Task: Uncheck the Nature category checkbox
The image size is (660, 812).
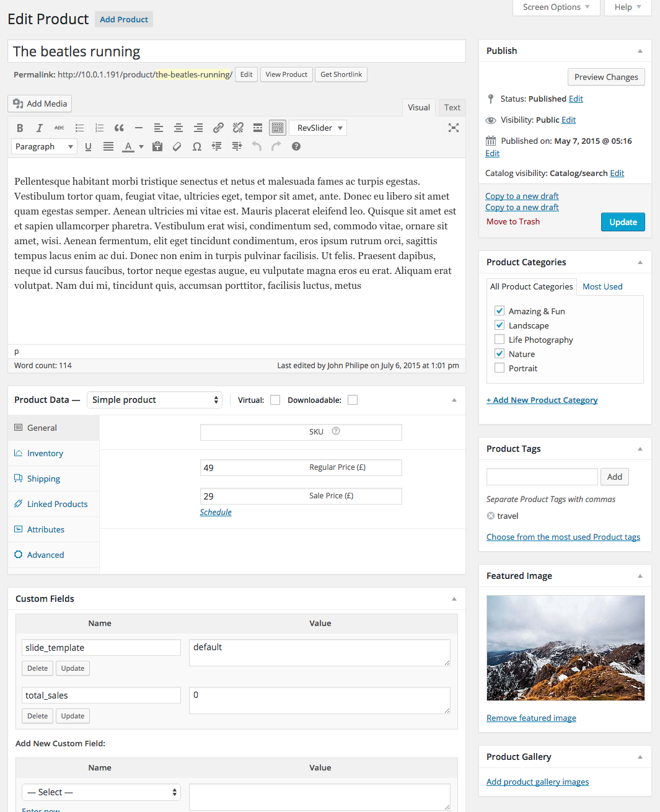Action: (x=499, y=354)
